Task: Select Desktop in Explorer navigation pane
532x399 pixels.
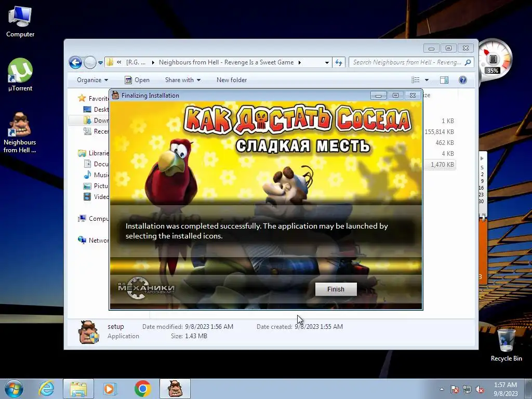Action: [96, 109]
